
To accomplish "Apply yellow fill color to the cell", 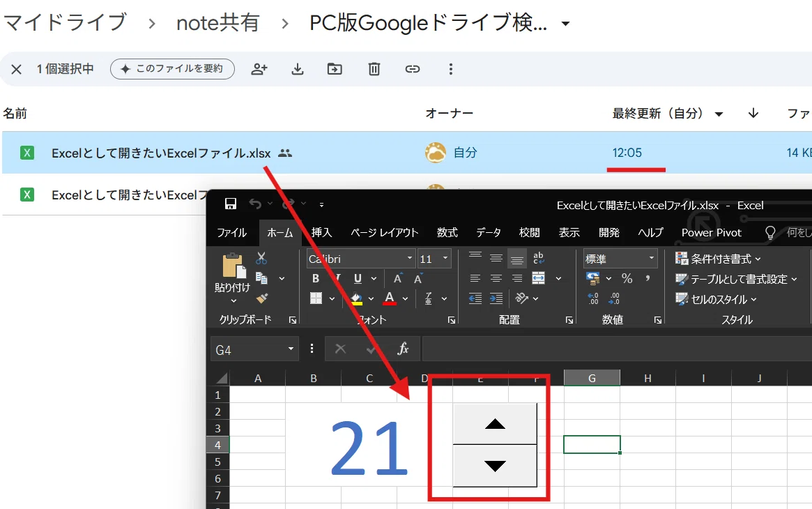I will click(357, 298).
